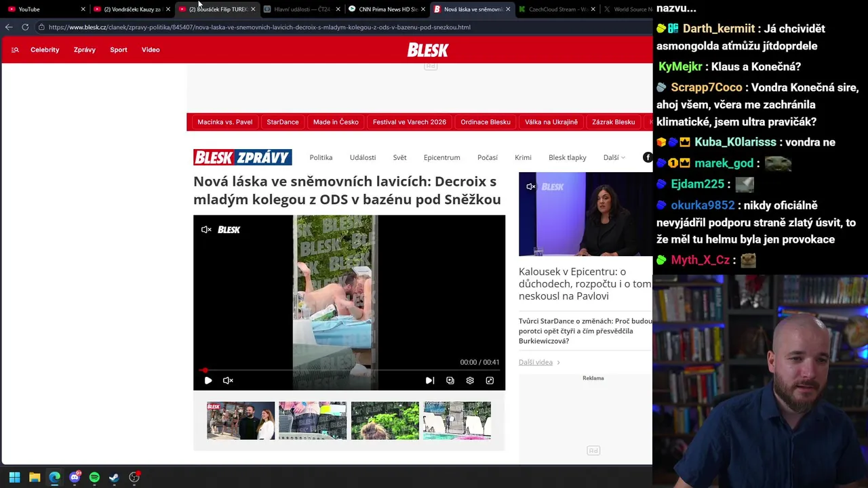Viewport: 868px width, 488px height.
Task: Open the Ordinace Blesku topic
Action: tap(486, 122)
